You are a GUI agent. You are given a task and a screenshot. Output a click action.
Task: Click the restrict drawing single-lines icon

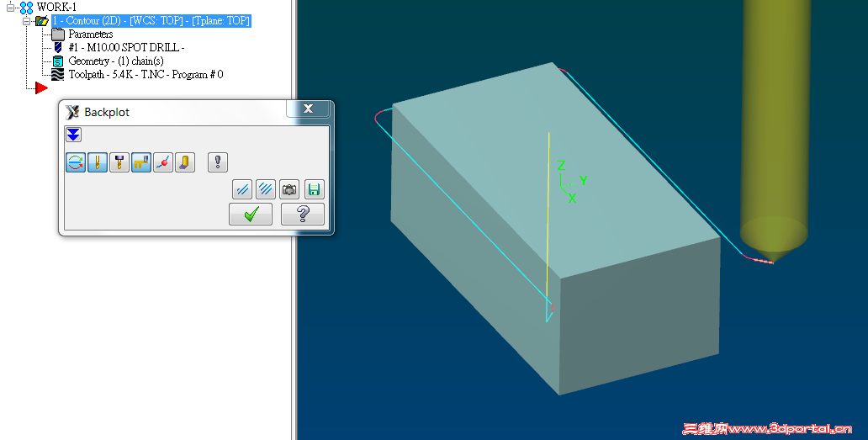[x=242, y=189]
